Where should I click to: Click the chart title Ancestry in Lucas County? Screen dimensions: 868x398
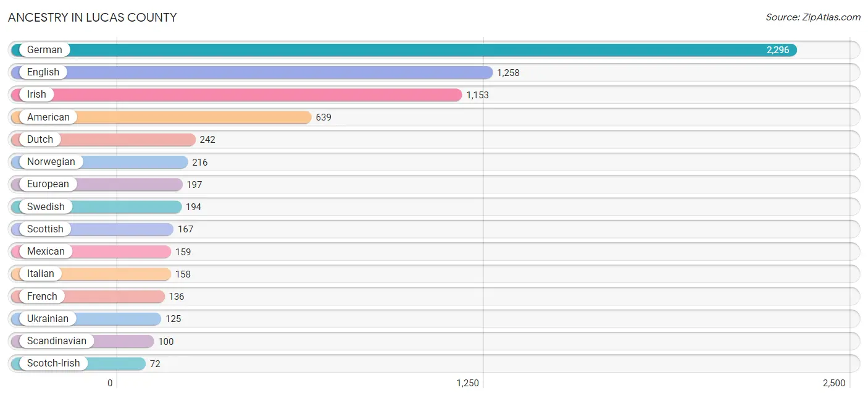(x=92, y=17)
